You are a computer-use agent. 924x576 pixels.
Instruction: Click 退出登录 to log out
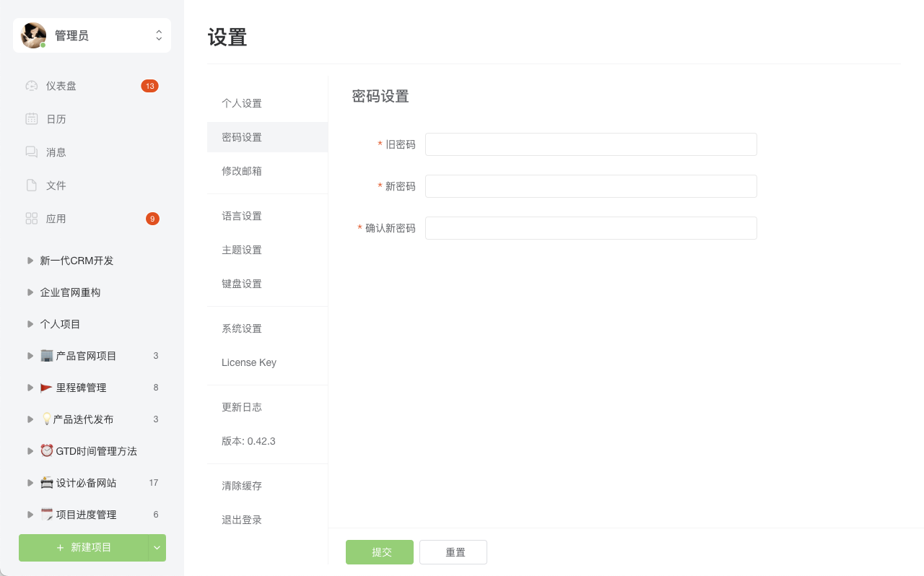(267, 520)
